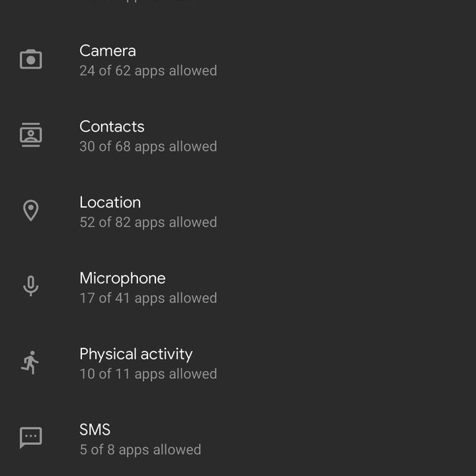The width and height of the screenshot is (476, 476).
Task: Select "17 of 41 apps allowed" text
Action: tap(148, 298)
